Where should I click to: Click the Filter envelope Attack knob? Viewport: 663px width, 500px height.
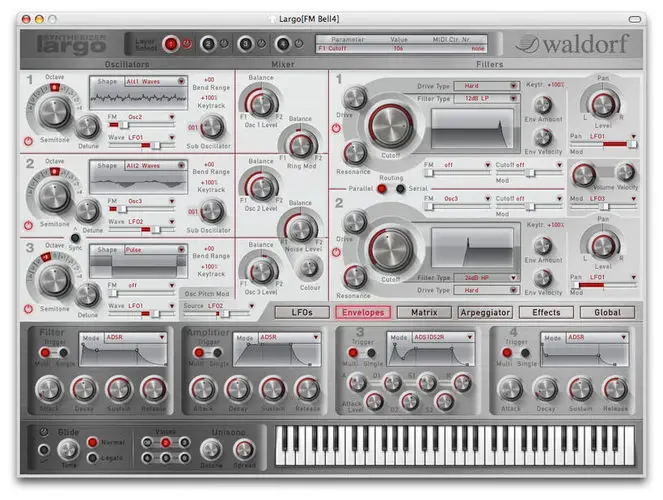pyautogui.click(x=50, y=389)
